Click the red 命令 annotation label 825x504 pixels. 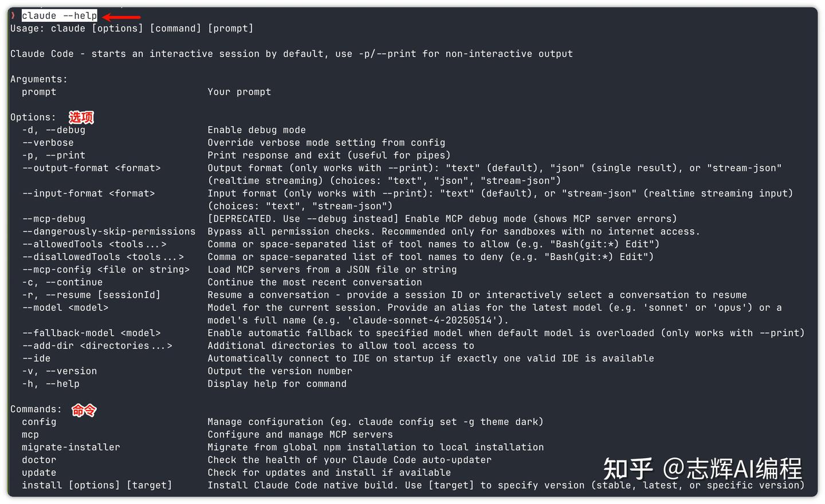click(84, 410)
